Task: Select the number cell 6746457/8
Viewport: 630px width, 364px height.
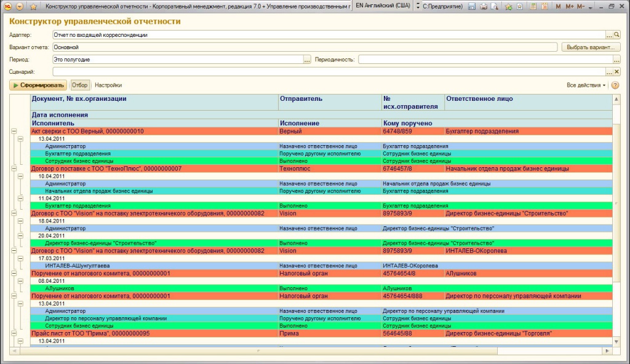Action: pos(413,168)
